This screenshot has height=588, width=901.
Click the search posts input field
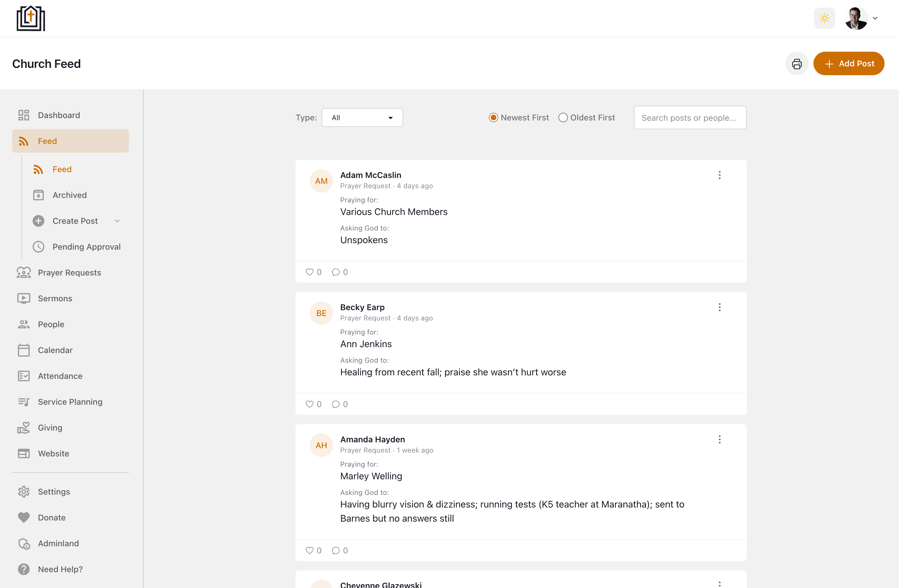pos(690,117)
